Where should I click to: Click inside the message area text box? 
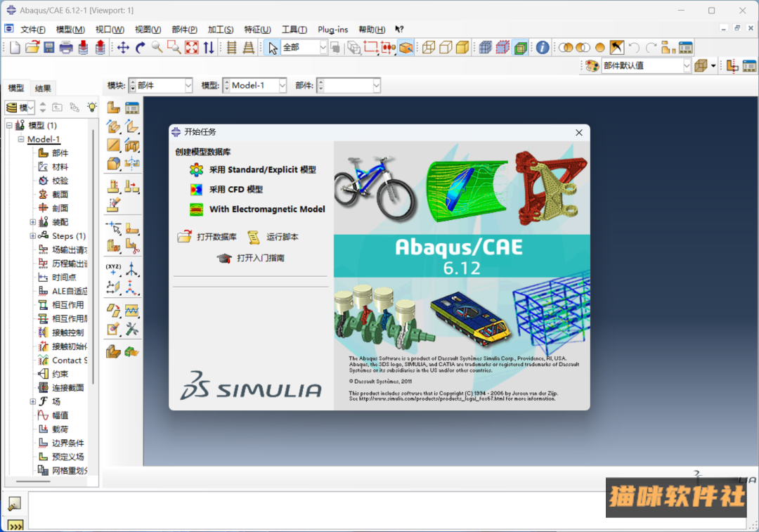(387, 511)
